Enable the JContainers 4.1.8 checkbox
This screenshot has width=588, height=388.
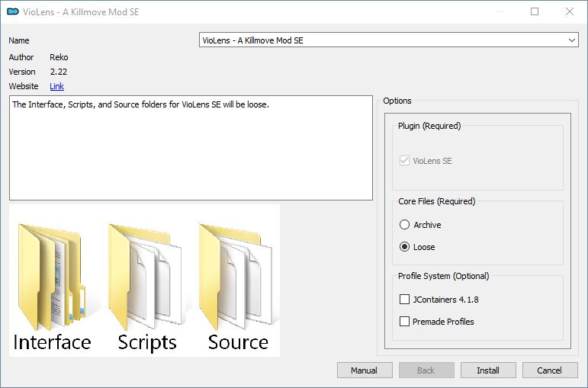tap(404, 299)
